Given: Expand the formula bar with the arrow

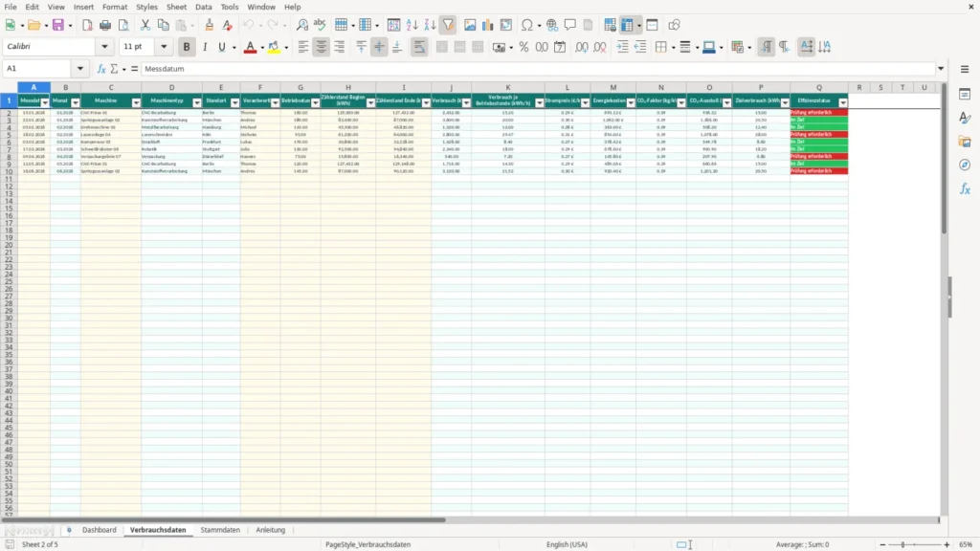Looking at the screenshot, I should coord(941,69).
